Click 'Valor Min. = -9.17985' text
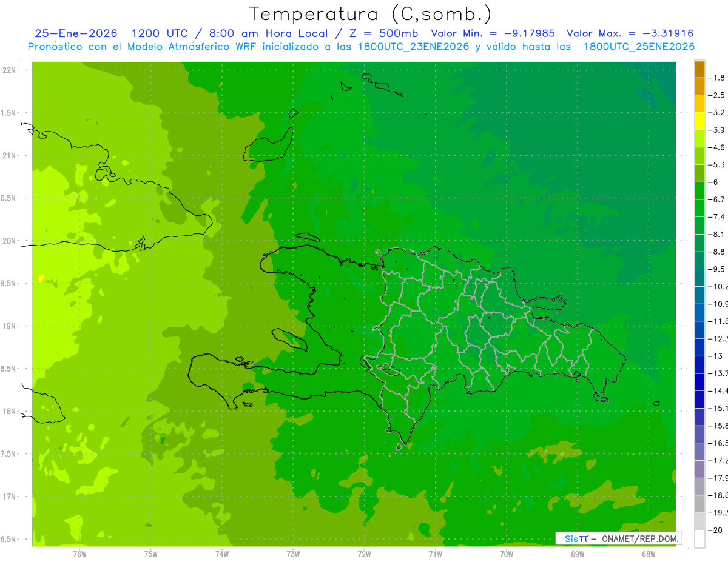The image size is (728, 562). tap(493, 33)
